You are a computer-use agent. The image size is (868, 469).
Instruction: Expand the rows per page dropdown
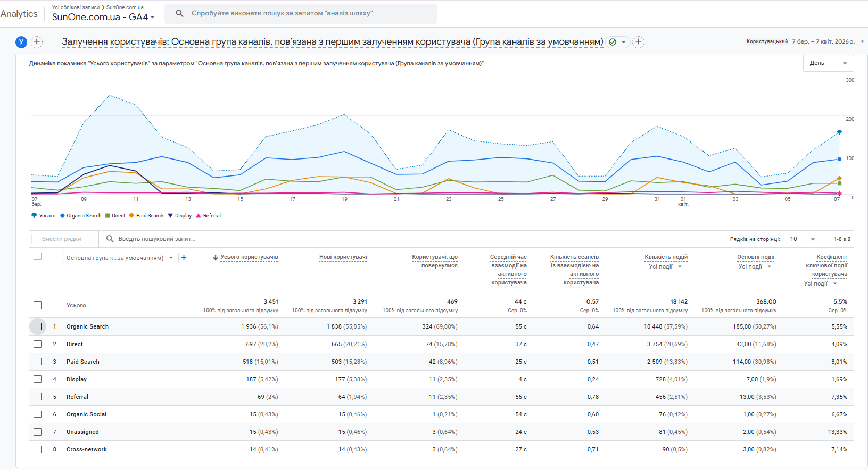[x=803, y=239]
